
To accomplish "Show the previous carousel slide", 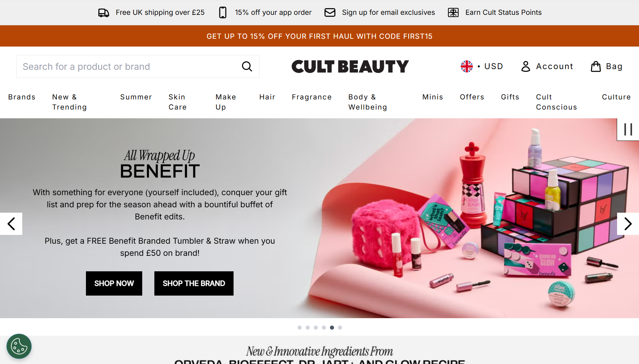I will pyautogui.click(x=11, y=224).
